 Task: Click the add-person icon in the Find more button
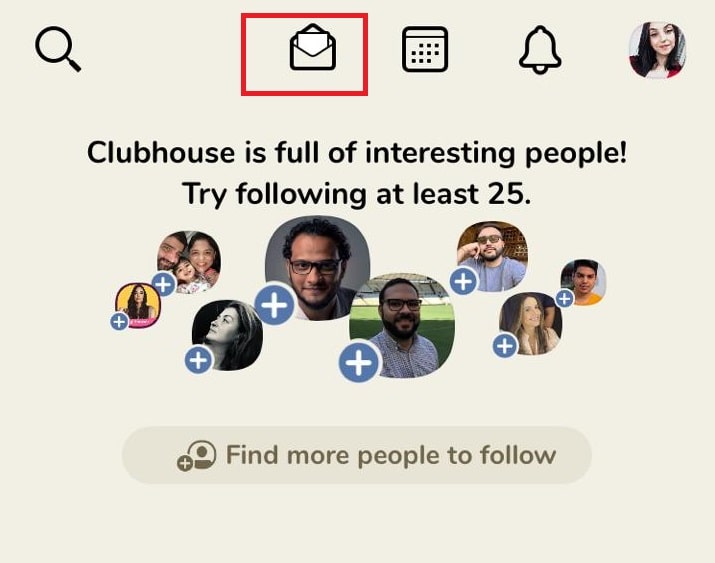[x=197, y=455]
